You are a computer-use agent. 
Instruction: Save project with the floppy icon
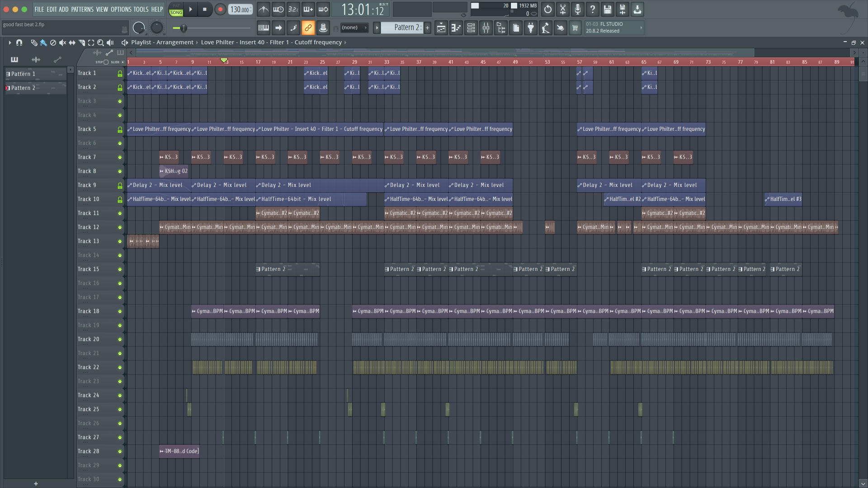click(608, 9)
